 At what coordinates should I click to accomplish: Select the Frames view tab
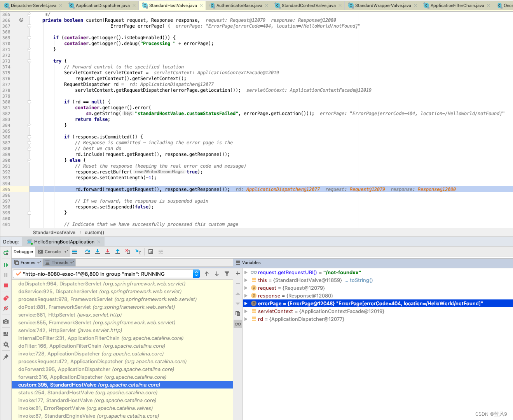(28, 262)
